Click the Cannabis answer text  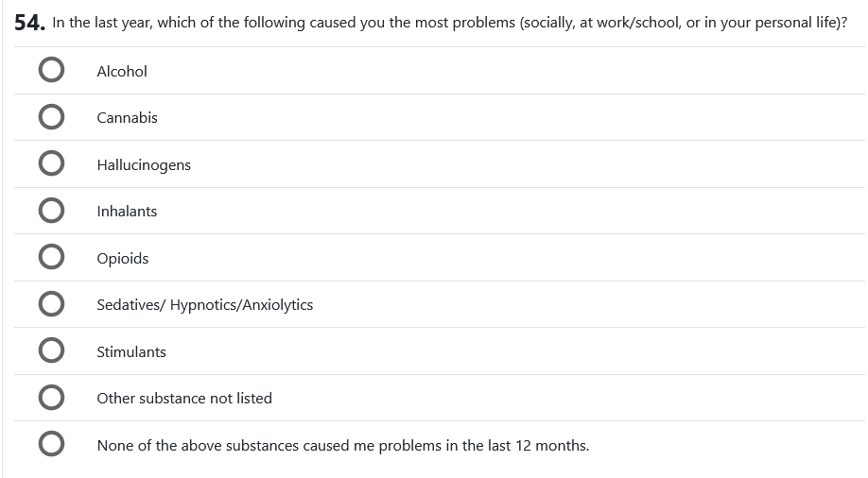pyautogui.click(x=127, y=118)
